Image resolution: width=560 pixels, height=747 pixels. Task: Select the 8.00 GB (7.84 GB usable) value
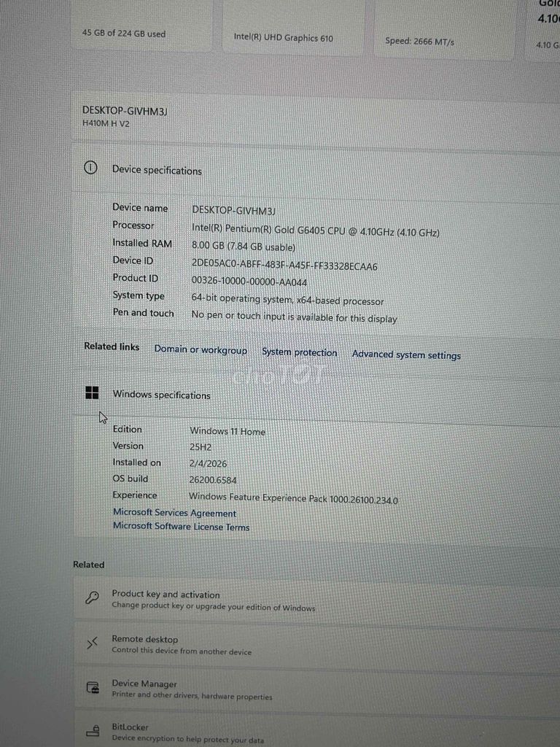244,247
